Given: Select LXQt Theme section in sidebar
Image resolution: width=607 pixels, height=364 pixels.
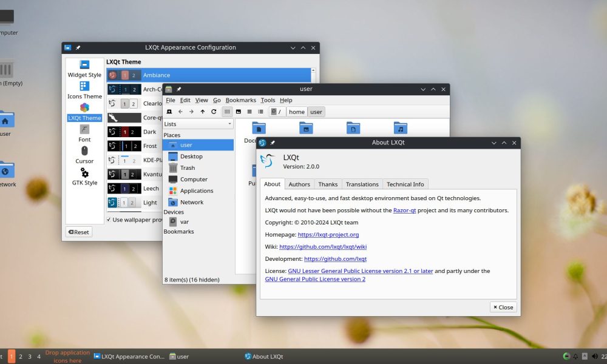Looking at the screenshot, I should (x=84, y=112).
